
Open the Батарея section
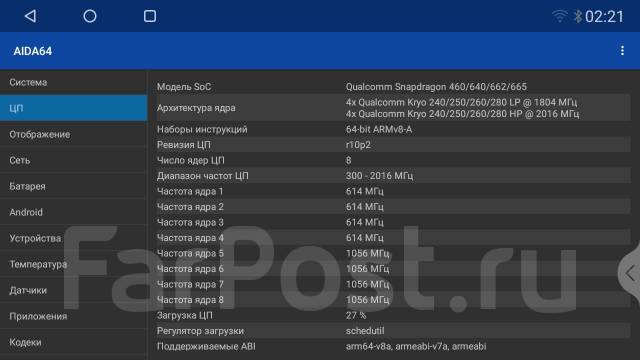coord(73,186)
